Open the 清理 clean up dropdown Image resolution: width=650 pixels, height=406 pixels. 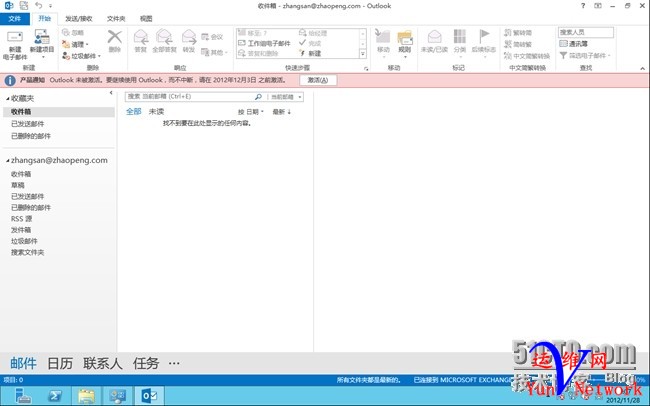75,44
